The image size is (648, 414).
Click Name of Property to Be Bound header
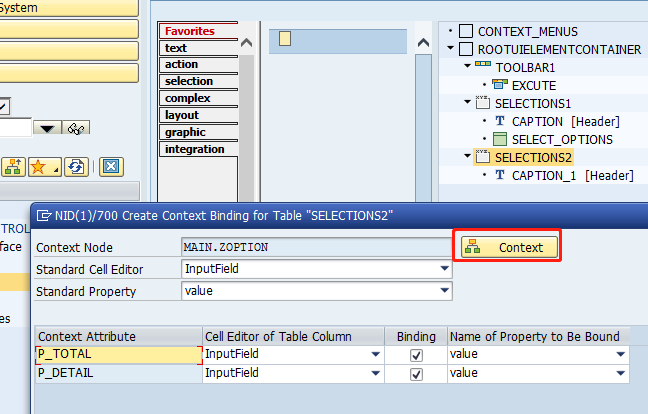point(538,336)
